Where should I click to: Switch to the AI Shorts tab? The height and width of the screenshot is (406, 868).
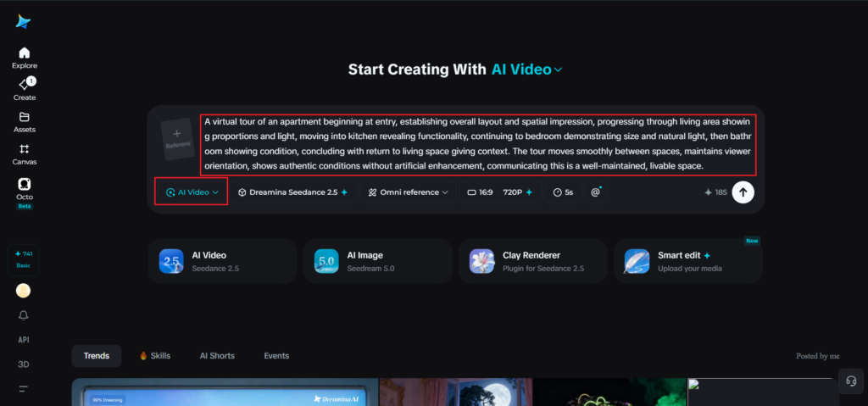pos(217,356)
